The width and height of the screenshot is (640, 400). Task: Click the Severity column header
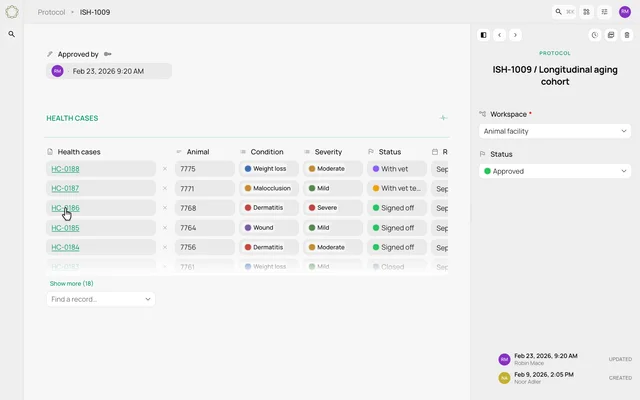pyautogui.click(x=328, y=152)
